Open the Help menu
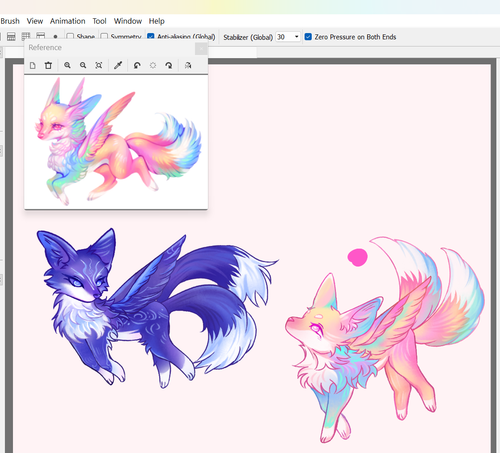The height and width of the screenshot is (453, 500). (x=156, y=21)
